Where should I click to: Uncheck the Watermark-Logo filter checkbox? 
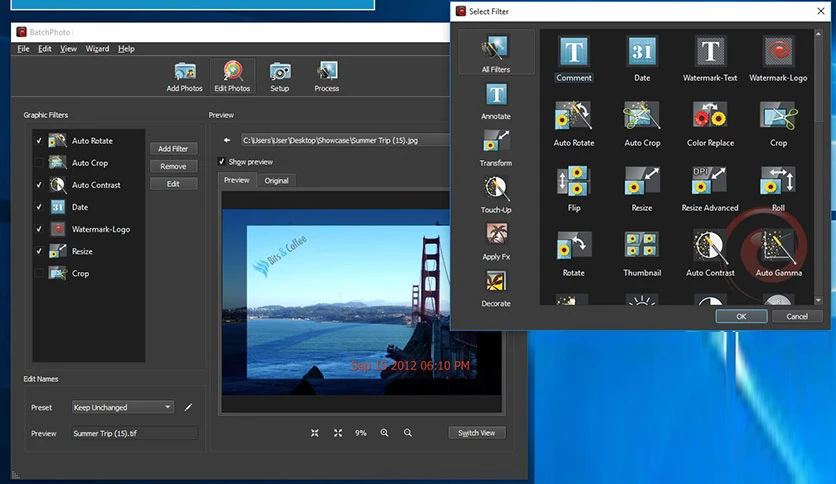click(39, 229)
